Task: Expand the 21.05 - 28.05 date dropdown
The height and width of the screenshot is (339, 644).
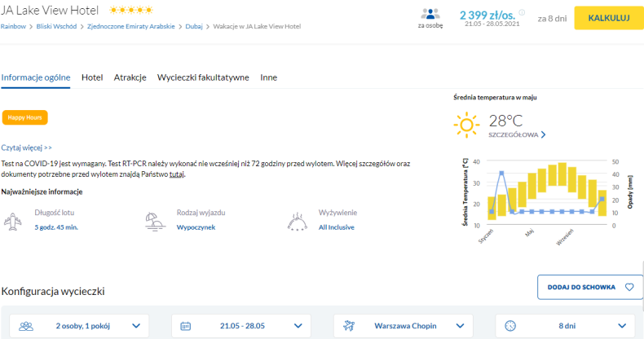Action: tap(241, 326)
